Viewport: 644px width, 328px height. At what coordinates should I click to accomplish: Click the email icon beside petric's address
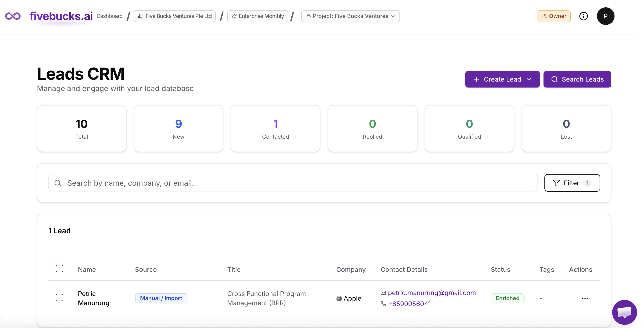click(383, 293)
